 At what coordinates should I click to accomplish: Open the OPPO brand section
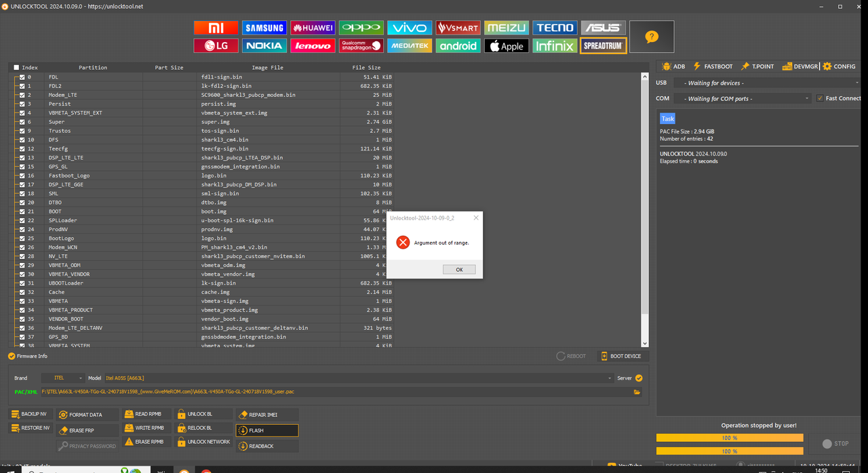361,28
